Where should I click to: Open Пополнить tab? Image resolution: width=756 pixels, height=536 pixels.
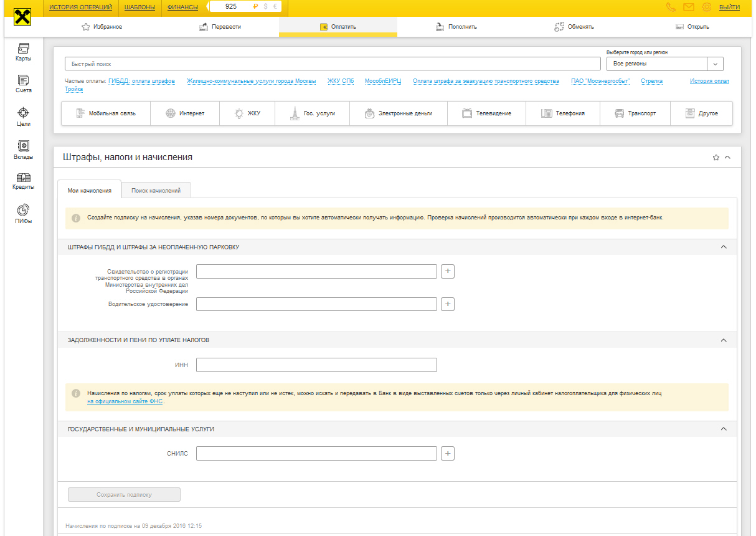click(456, 27)
